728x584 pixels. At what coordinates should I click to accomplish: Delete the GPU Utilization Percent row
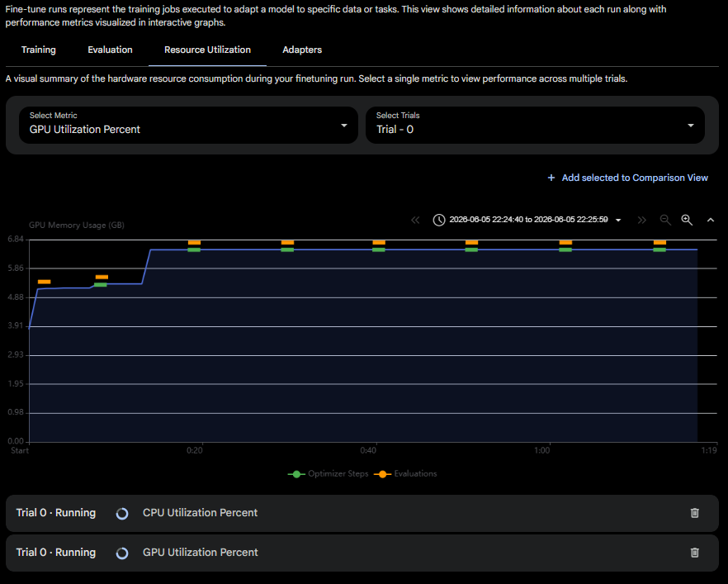point(695,553)
